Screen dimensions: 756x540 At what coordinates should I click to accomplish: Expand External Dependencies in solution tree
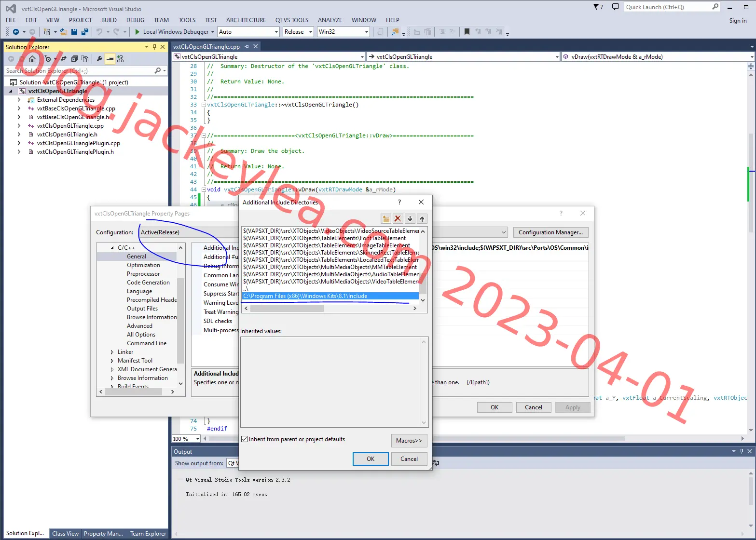click(19, 100)
